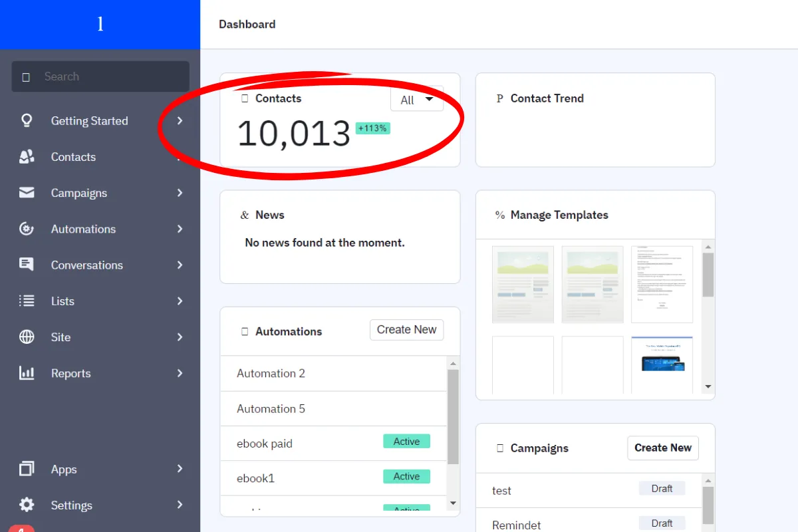Select Automation 2 row
The height and width of the screenshot is (532, 798).
point(333,374)
